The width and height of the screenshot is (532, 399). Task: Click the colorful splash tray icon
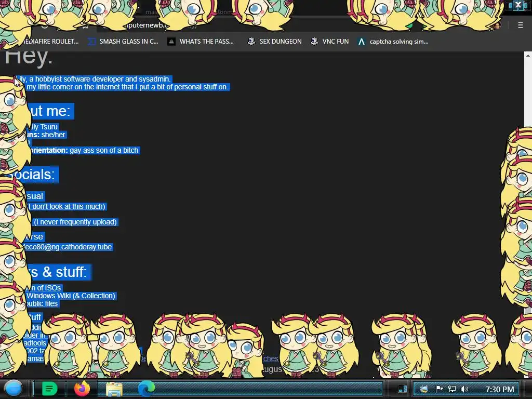coord(424,389)
